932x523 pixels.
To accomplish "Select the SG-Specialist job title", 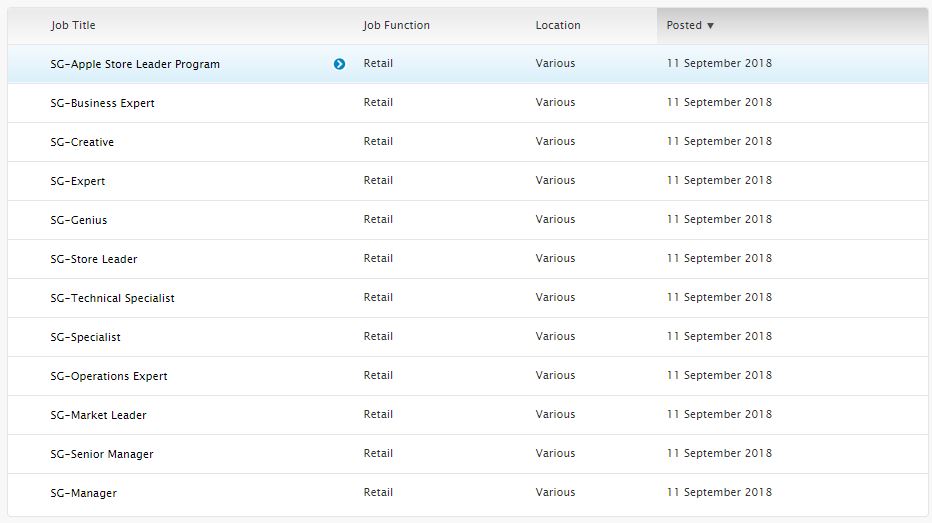I will [x=85, y=337].
